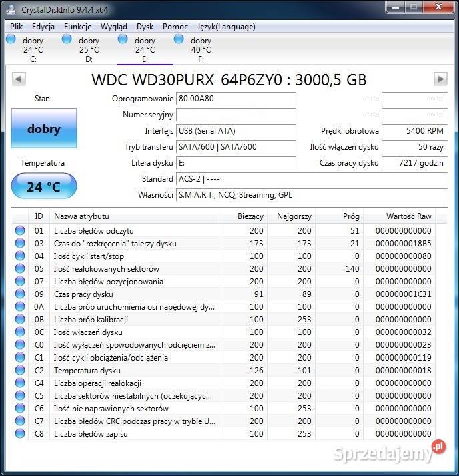
Task: Click status orb for attribute C8
Action: (20, 434)
